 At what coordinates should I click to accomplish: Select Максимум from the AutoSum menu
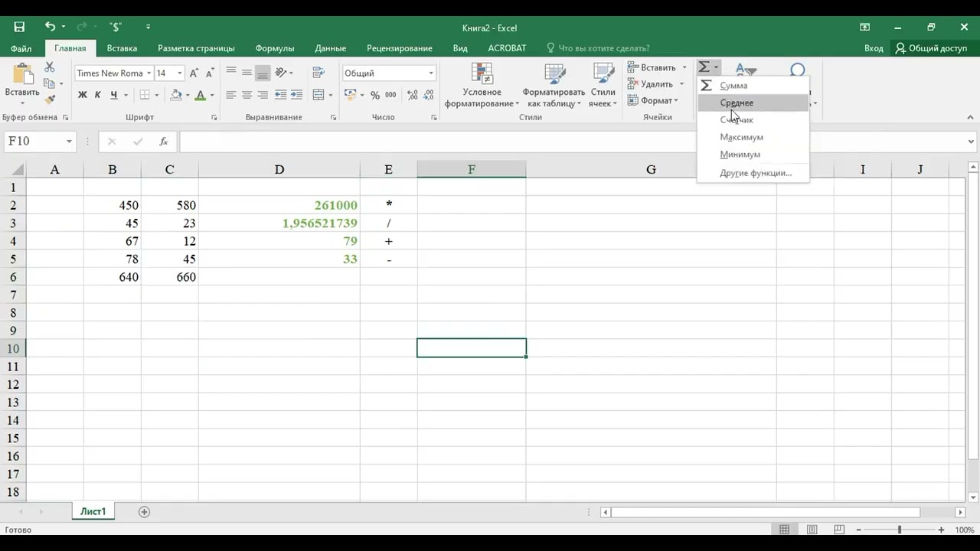tap(741, 137)
